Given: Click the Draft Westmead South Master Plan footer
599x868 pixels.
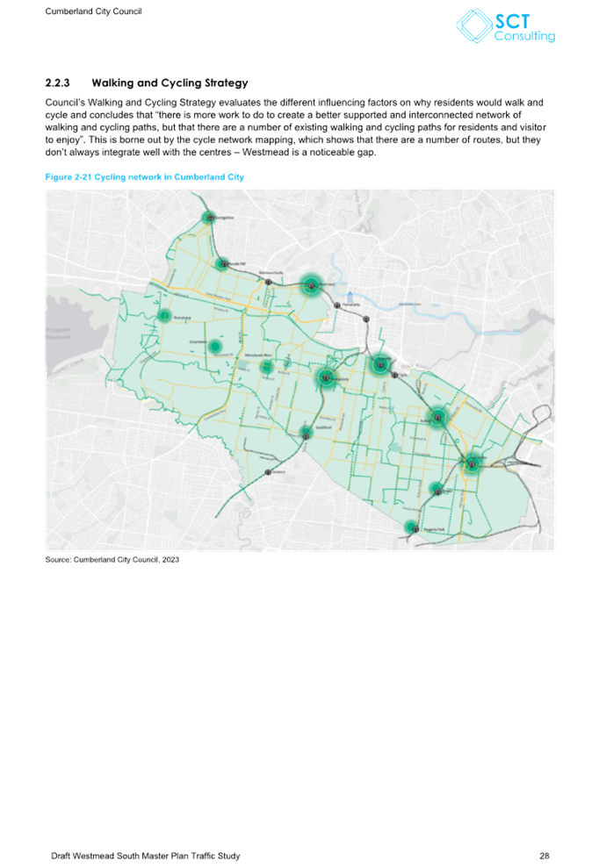Looking at the screenshot, I should [145, 856].
